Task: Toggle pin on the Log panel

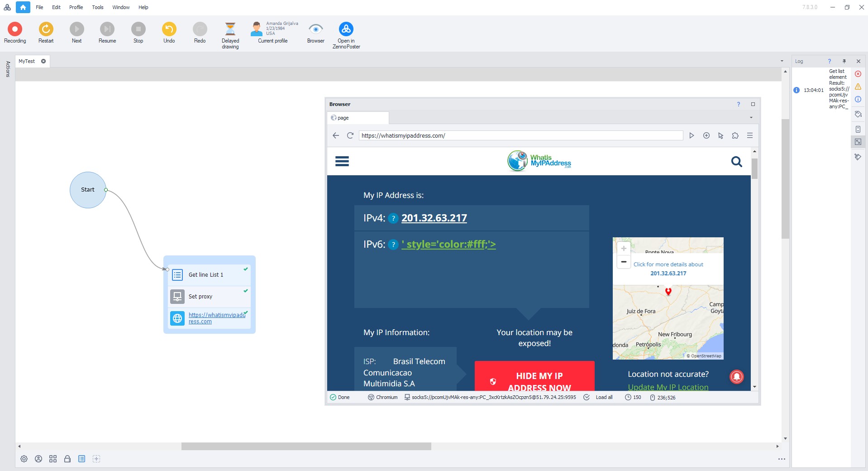Action: tap(844, 61)
